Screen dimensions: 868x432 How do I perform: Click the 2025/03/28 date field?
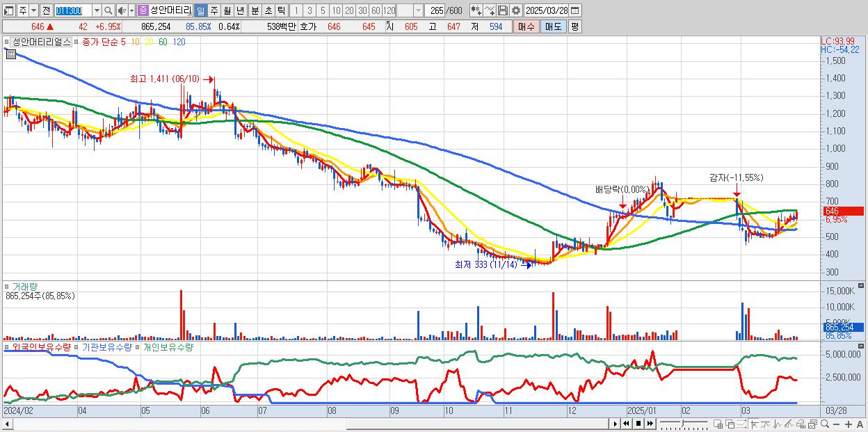point(546,10)
